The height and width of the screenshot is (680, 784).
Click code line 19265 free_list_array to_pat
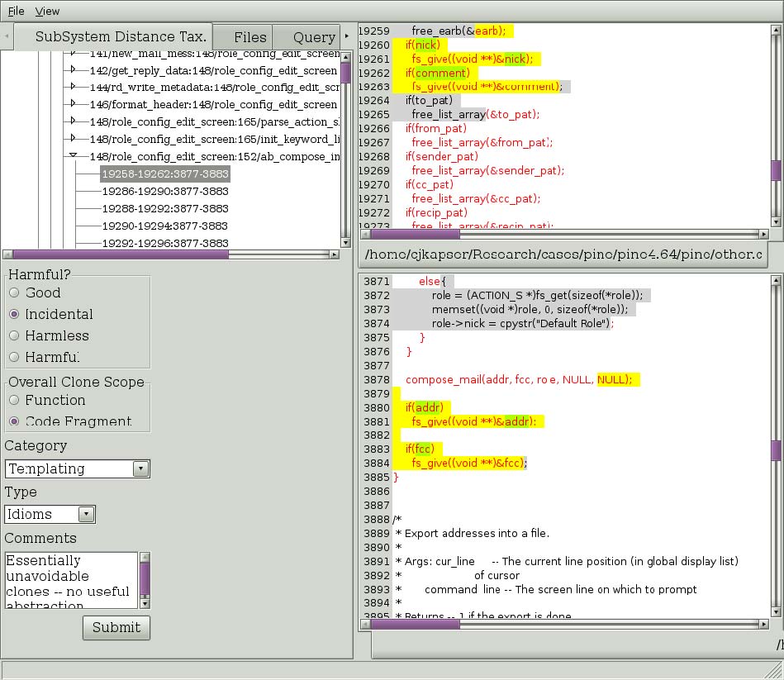pyautogui.click(x=476, y=115)
